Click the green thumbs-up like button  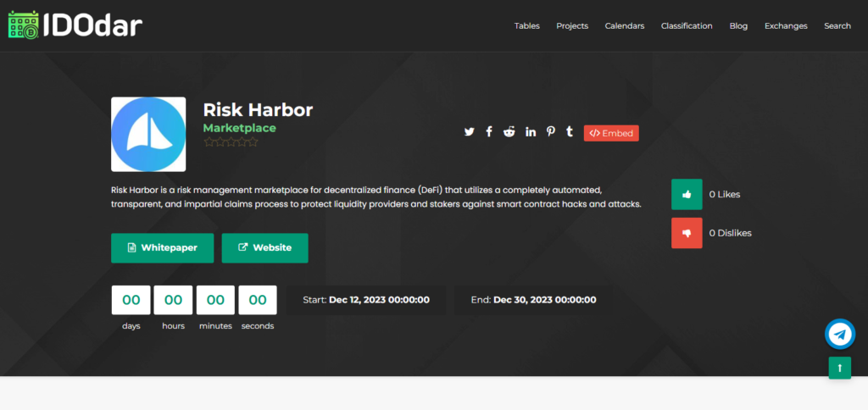tap(687, 194)
